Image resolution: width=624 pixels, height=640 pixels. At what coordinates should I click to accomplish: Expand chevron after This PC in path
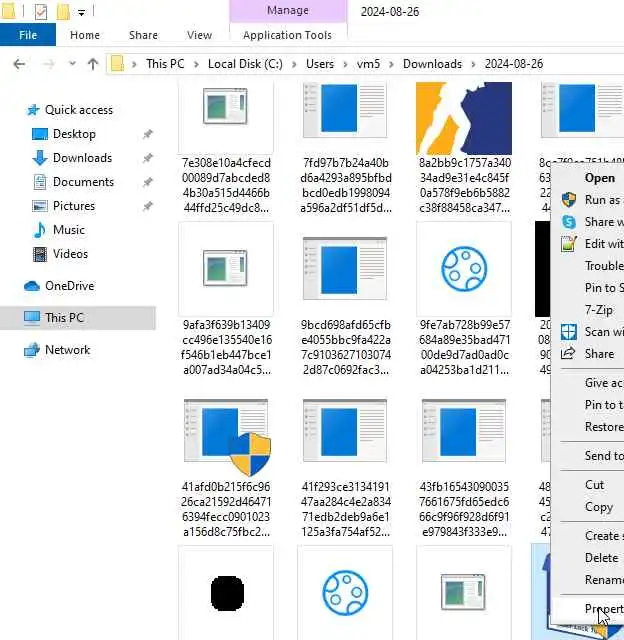[x=196, y=64]
